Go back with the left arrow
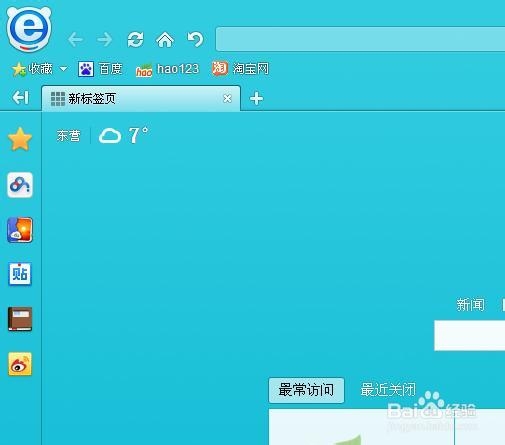 [x=75, y=40]
